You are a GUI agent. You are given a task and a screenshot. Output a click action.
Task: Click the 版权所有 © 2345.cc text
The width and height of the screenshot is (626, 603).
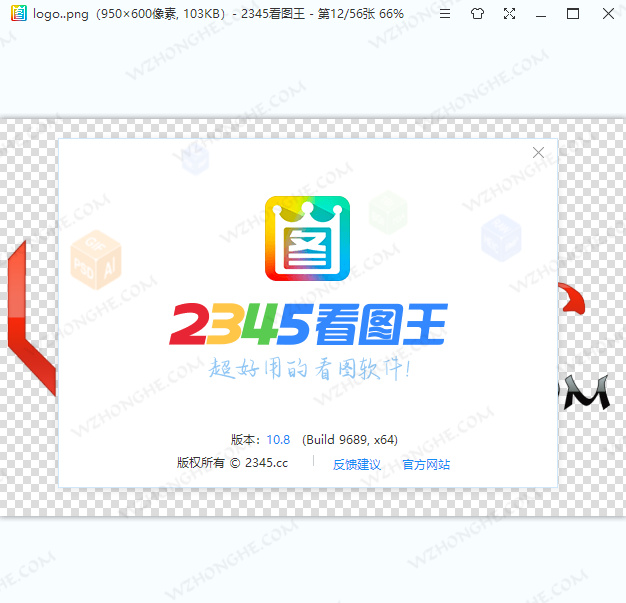[x=232, y=463]
